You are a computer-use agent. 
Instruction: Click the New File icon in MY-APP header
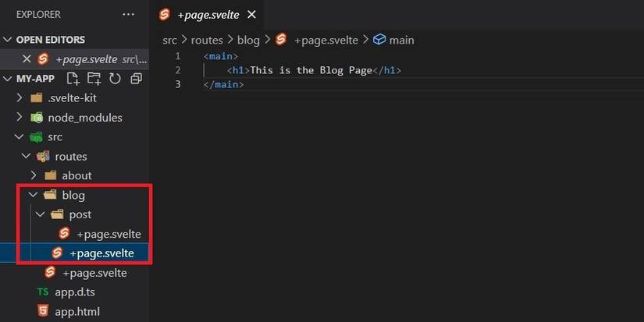73,79
